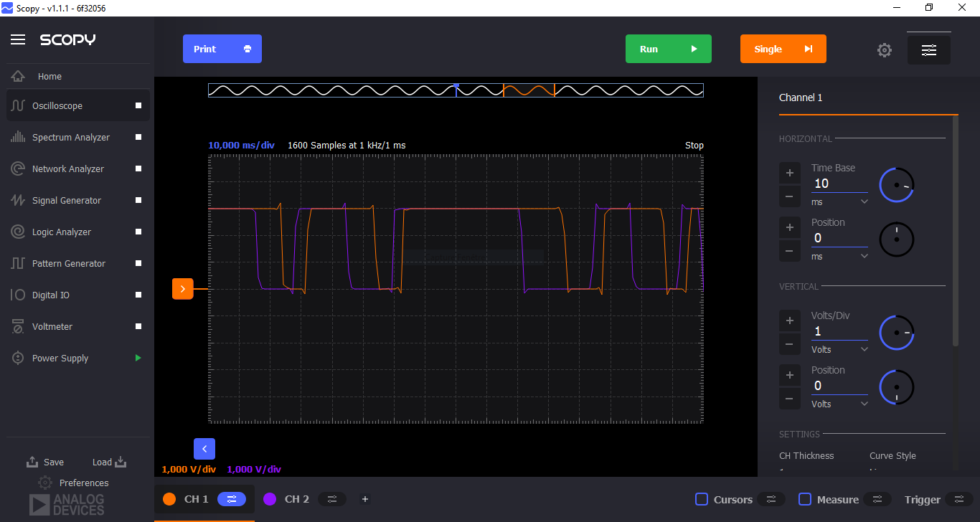
Task: Click the Load download icon
Action: coord(121,462)
